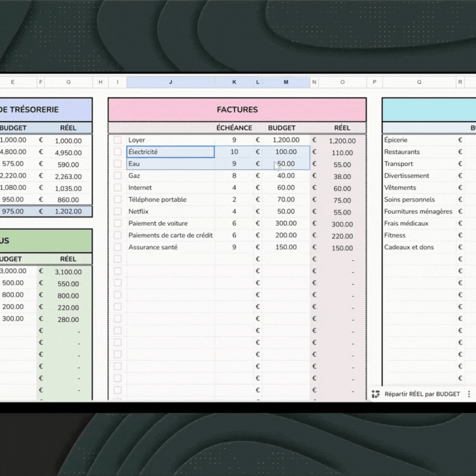Click the ÉCHÉANCE column heading cell

click(x=234, y=128)
